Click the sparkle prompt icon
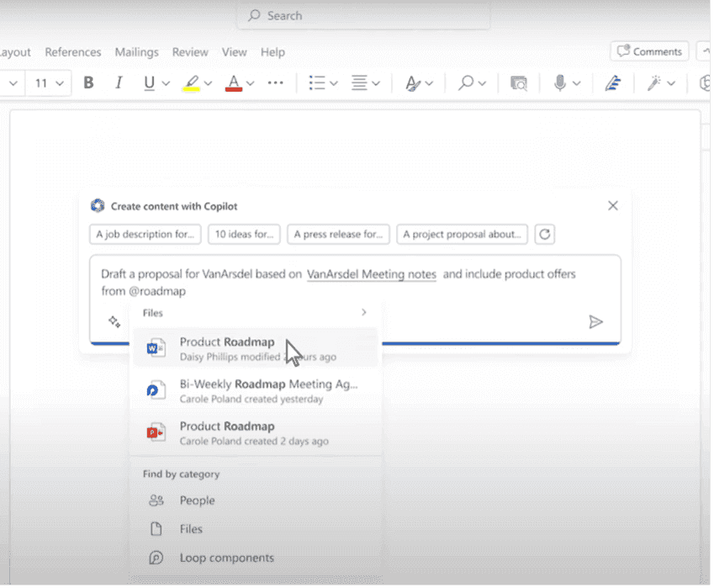Screen dimensions: 714x588 114,321
